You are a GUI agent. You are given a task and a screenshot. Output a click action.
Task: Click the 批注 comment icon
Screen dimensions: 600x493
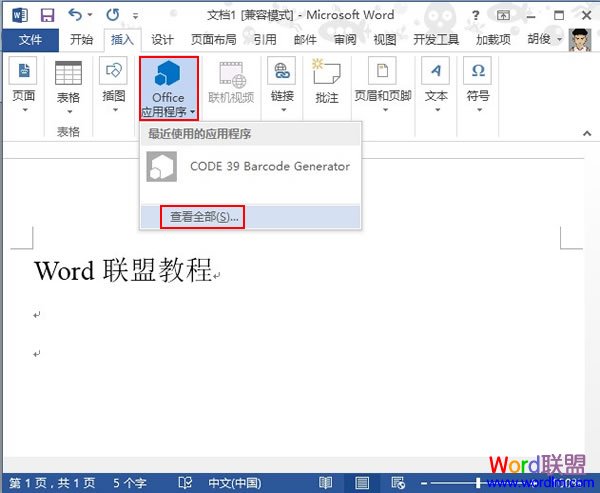click(x=326, y=80)
